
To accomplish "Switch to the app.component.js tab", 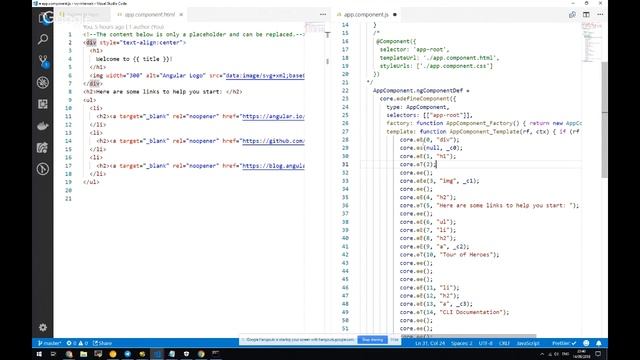I will tap(366, 15).
